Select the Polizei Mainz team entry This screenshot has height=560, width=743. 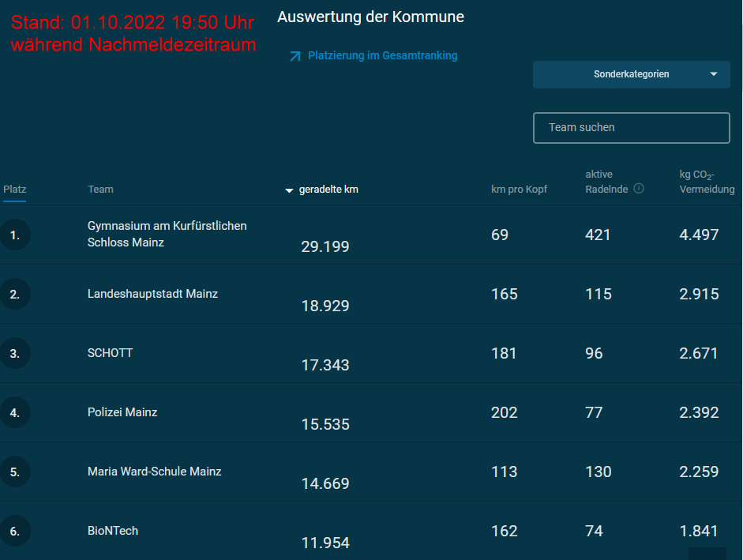click(x=122, y=412)
